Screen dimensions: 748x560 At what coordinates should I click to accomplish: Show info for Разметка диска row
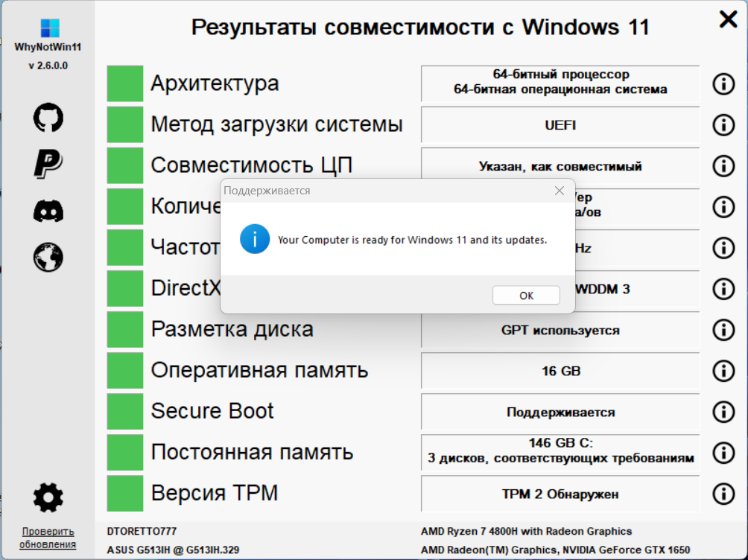tap(723, 330)
